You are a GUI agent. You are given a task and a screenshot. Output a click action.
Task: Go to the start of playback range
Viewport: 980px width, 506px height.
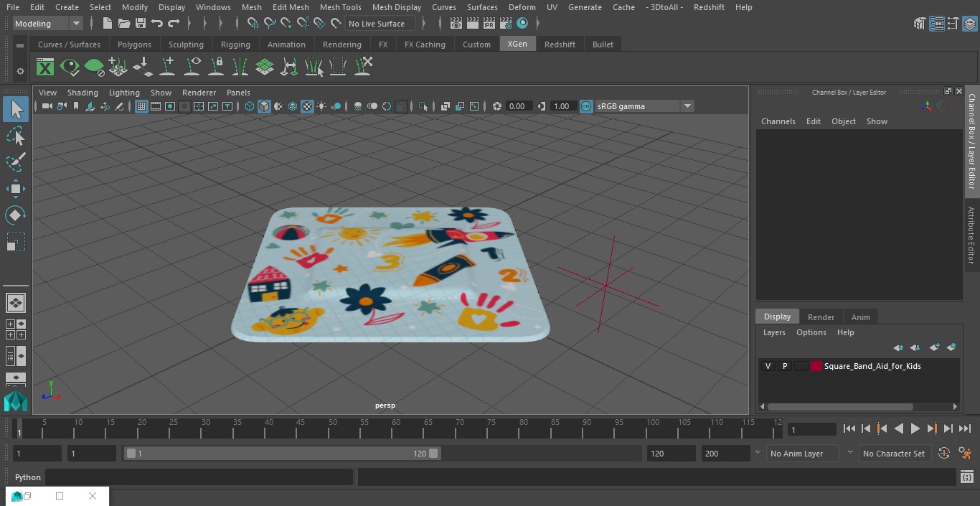tap(849, 428)
